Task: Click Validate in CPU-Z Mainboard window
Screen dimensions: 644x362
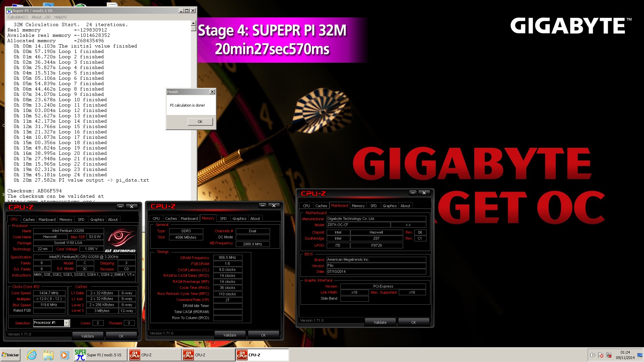Action: (380, 322)
